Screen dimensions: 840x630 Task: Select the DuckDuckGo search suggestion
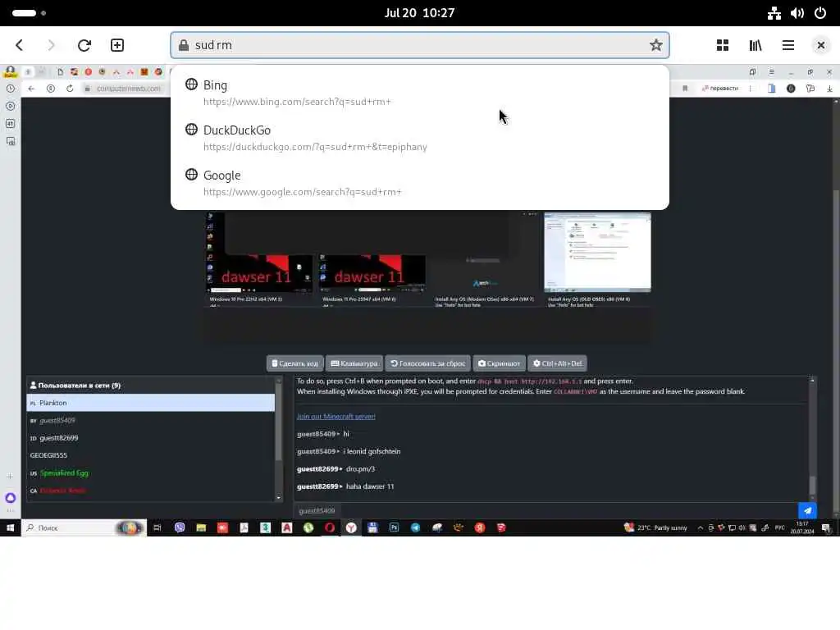pyautogui.click(x=420, y=138)
